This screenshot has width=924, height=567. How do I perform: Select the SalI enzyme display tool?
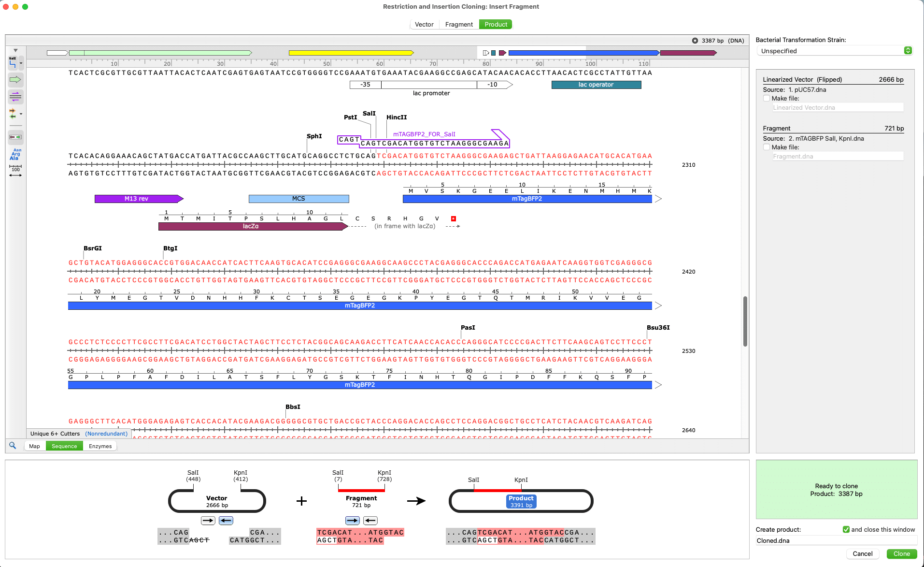(13, 63)
